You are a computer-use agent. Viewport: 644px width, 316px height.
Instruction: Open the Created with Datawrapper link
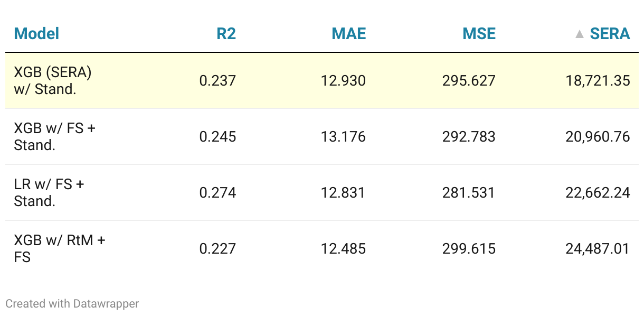72,303
